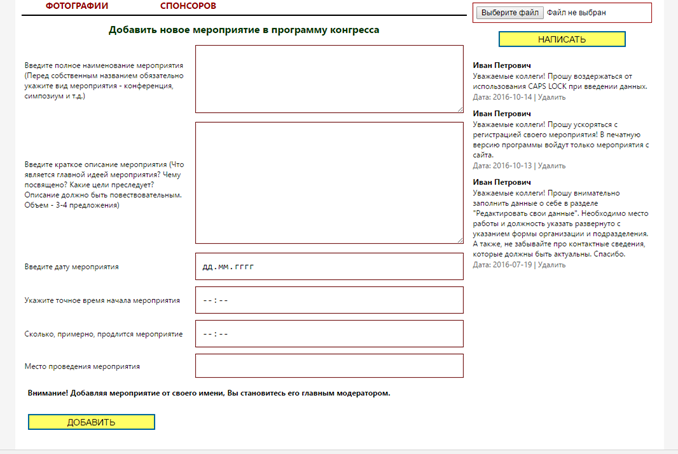This screenshot has width=678, height=454.
Task: Click the event duration time field
Action: tap(329, 334)
